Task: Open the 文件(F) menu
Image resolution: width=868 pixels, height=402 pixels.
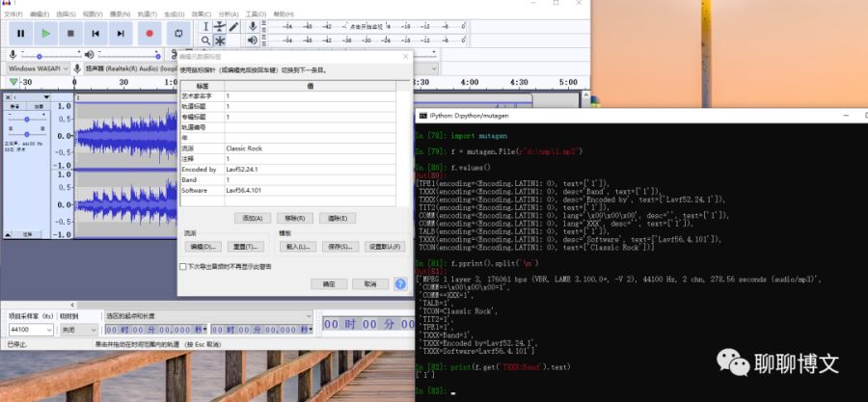Action: pyautogui.click(x=14, y=13)
